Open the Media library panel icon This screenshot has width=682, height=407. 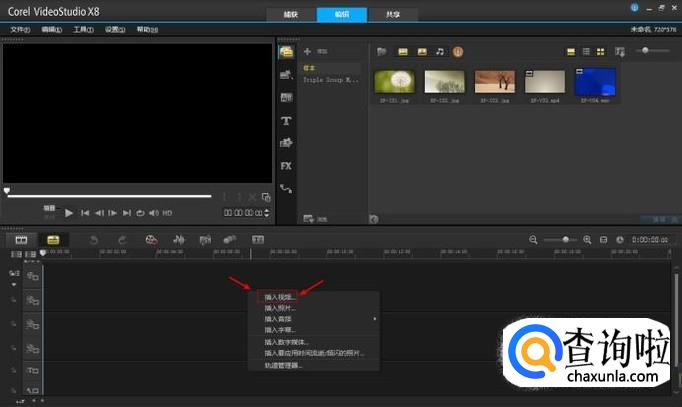pos(286,51)
